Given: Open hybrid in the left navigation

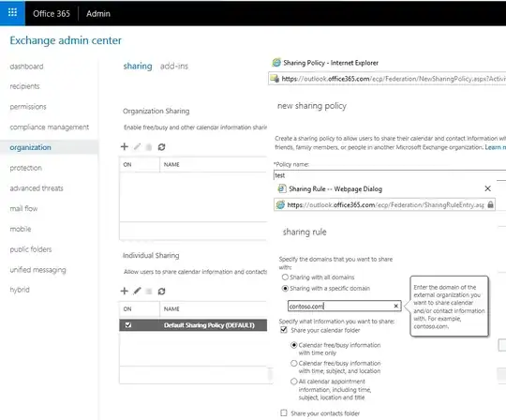Looking at the screenshot, I should point(20,290).
